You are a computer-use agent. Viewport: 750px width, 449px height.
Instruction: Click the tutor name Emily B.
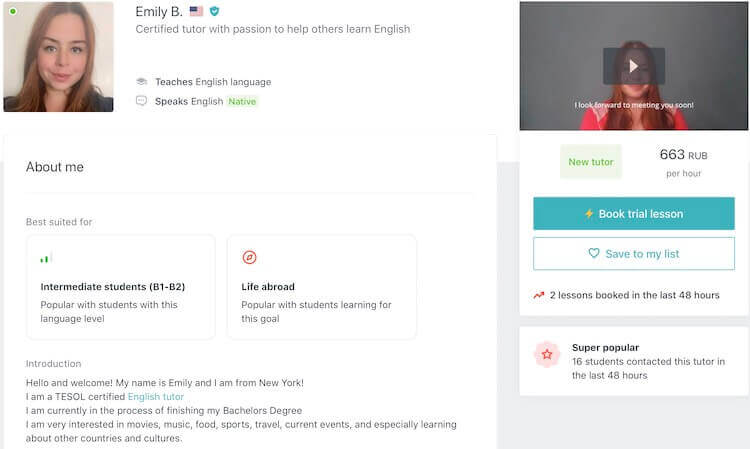[x=159, y=12]
